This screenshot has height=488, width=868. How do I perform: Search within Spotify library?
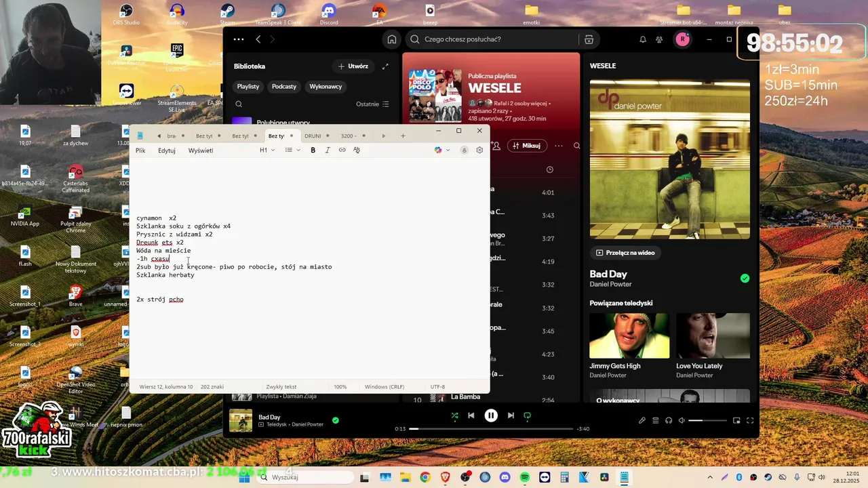tap(239, 104)
